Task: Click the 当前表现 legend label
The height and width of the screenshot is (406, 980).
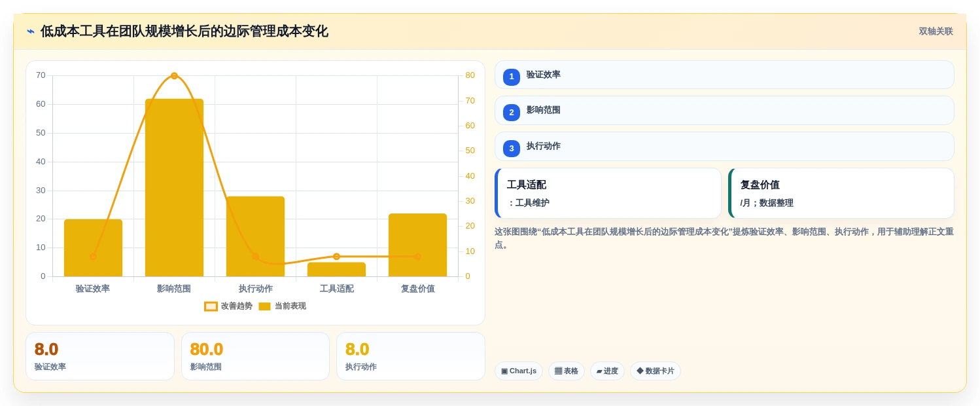Action: coord(290,306)
